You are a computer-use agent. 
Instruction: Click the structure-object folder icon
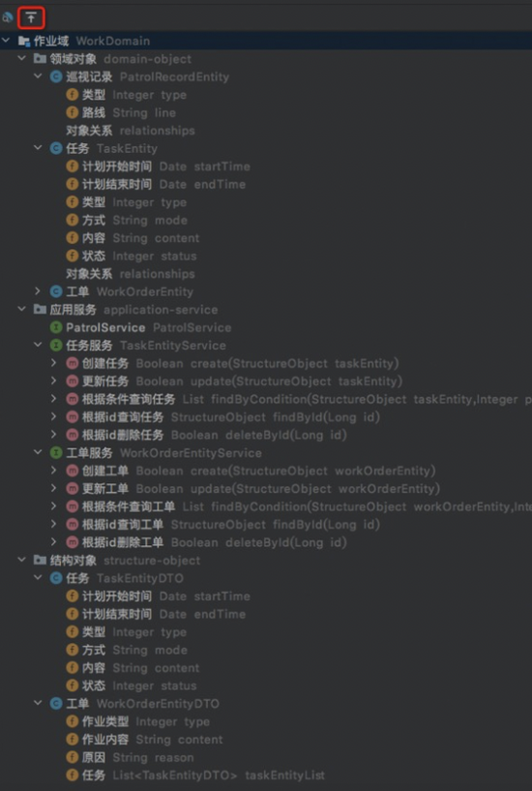click(40, 560)
